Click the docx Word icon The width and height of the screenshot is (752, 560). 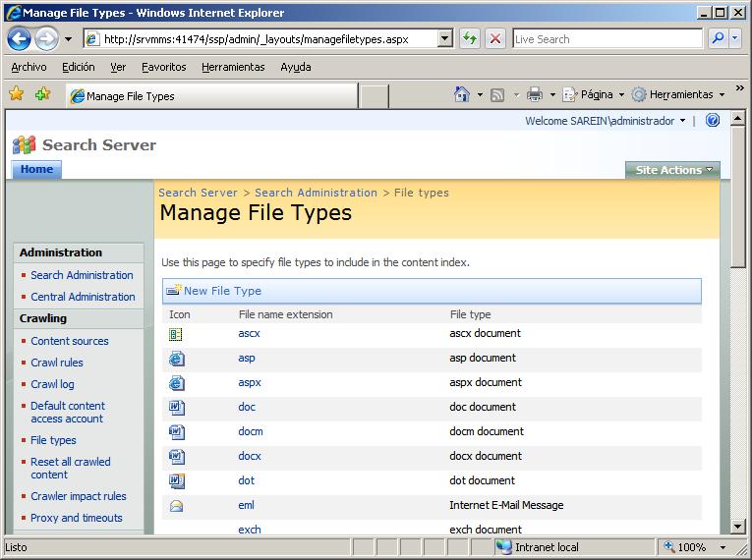click(177, 457)
